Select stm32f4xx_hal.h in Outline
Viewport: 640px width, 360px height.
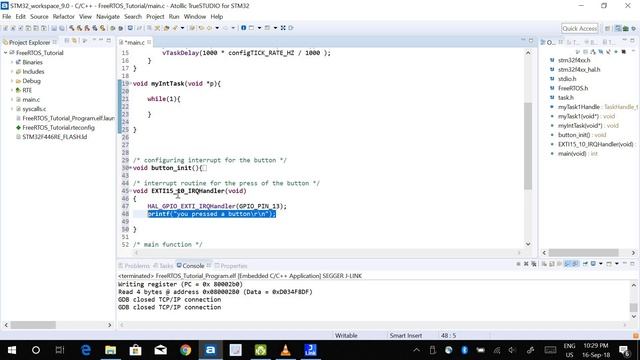[579, 69]
